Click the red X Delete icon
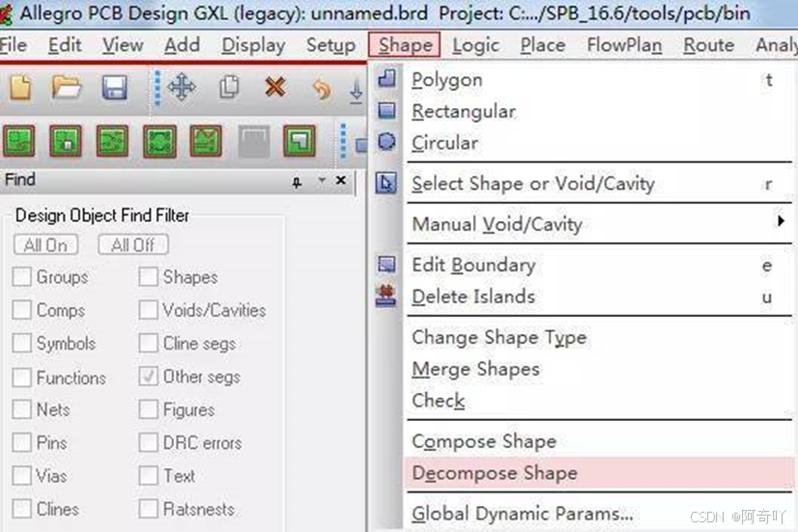The width and height of the screenshot is (798, 532). pos(274,87)
